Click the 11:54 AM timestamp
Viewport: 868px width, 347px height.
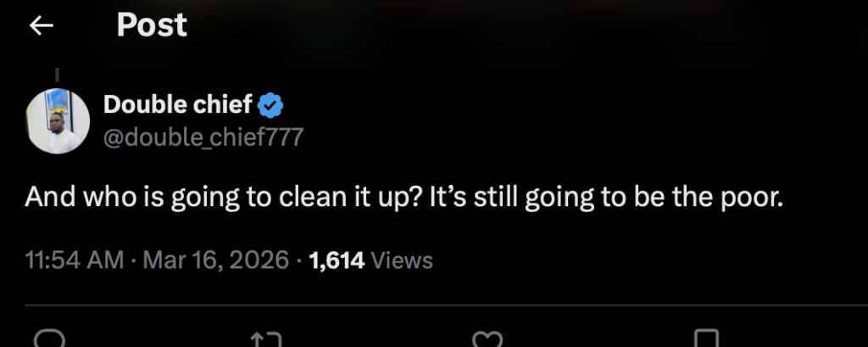pos(75,260)
